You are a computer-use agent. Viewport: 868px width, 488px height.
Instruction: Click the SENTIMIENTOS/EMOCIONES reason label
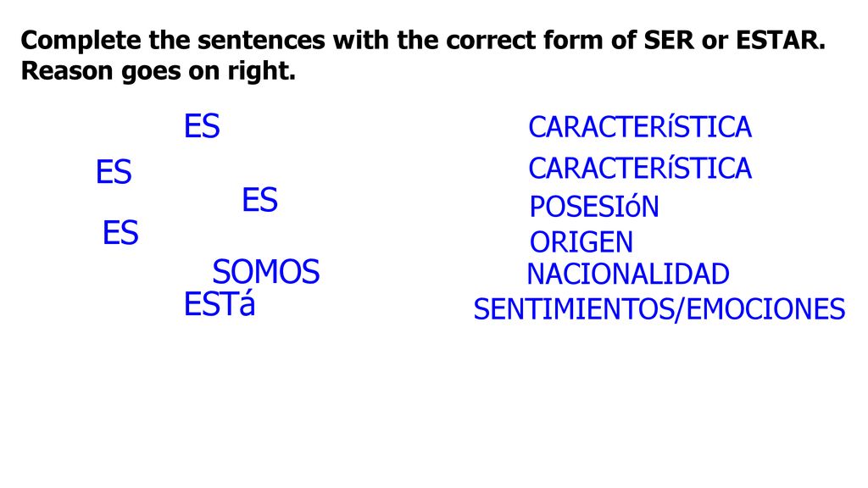click(659, 308)
